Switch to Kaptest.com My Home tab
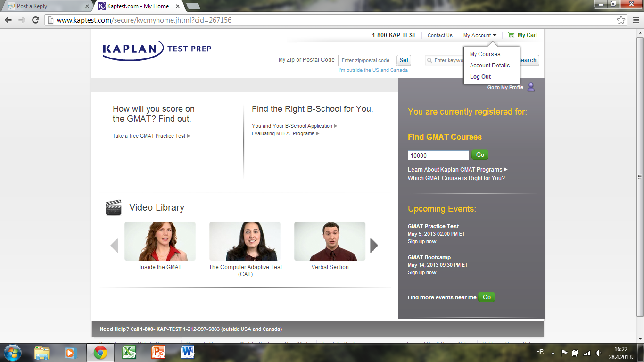 click(x=137, y=6)
